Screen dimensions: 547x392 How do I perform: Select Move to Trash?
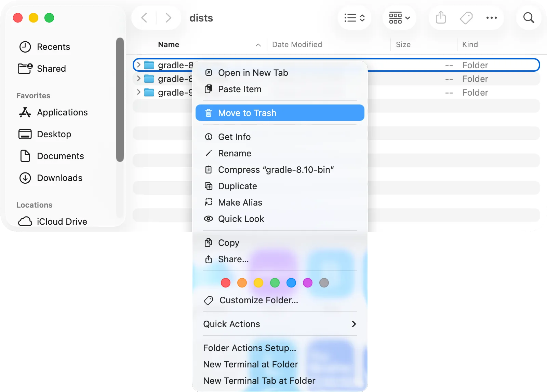click(280, 113)
